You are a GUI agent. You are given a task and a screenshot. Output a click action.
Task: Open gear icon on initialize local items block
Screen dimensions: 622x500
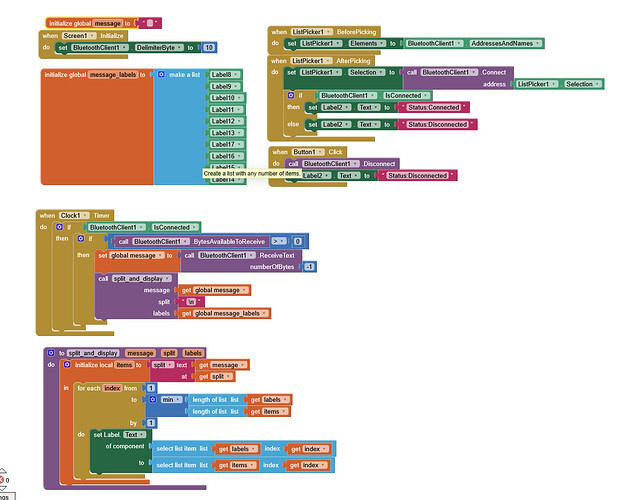[x=67, y=365]
